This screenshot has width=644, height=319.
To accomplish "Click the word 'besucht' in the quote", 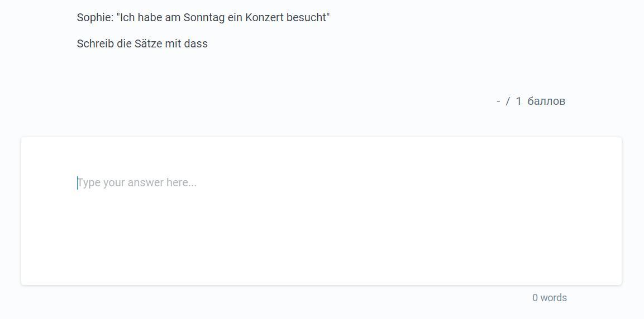I will click(x=306, y=17).
